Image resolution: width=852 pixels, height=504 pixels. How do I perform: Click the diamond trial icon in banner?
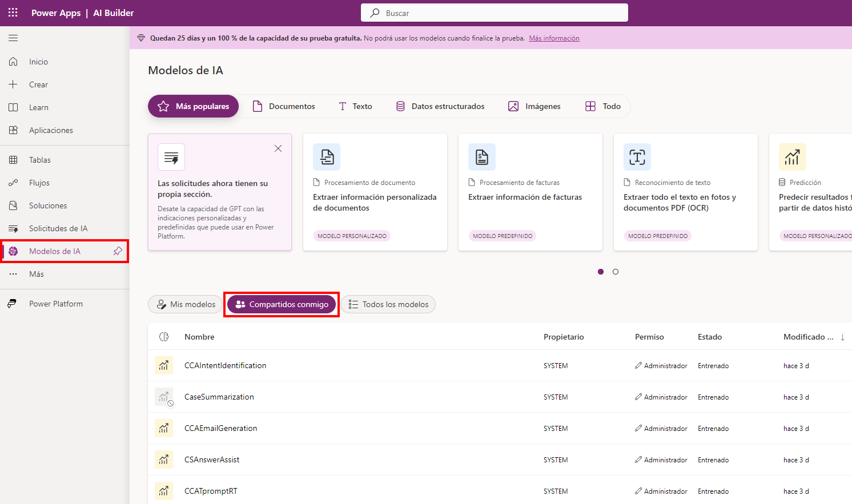click(141, 38)
